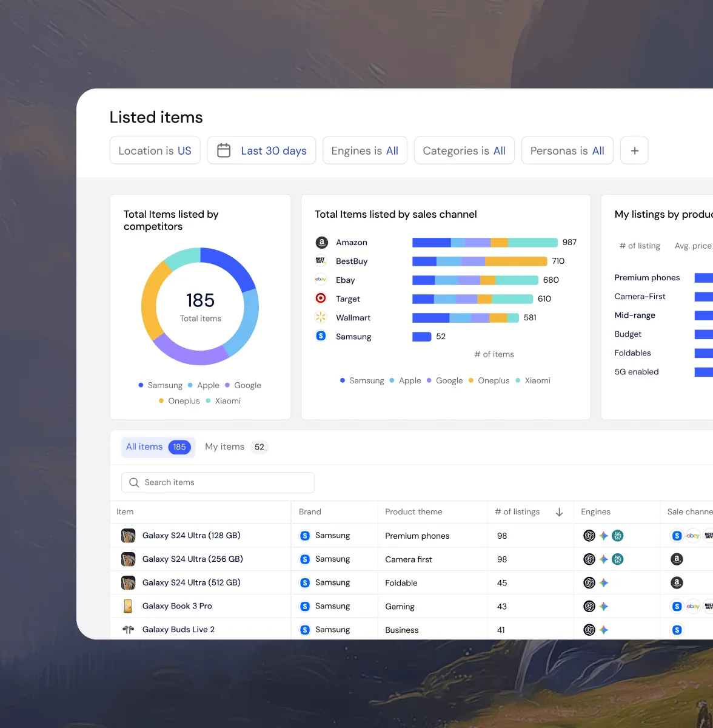Click Samsung channel icon in 128 GB row
This screenshot has width=713, height=728.
pyautogui.click(x=677, y=536)
